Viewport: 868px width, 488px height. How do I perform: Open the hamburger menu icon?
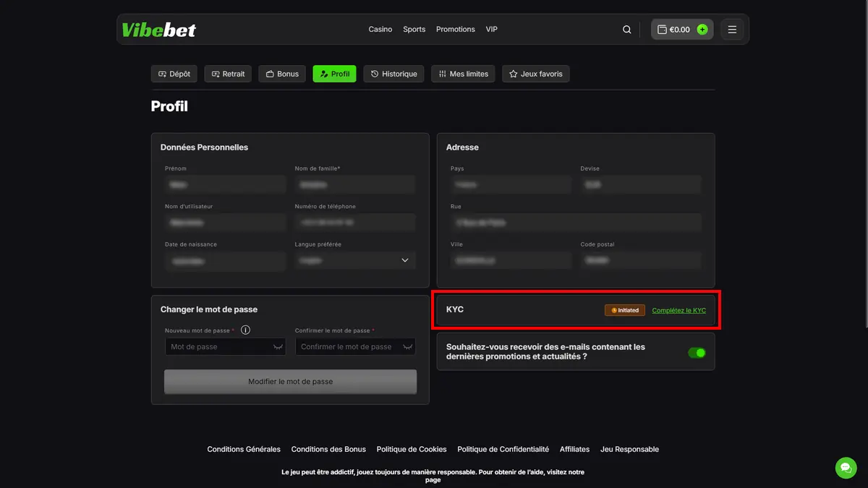(732, 30)
